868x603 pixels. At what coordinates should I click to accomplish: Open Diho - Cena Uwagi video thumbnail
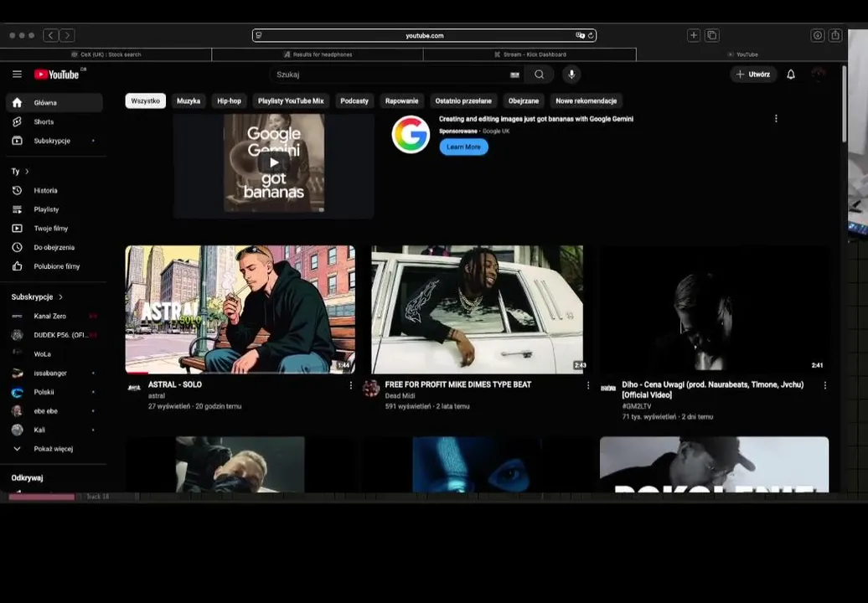point(714,310)
